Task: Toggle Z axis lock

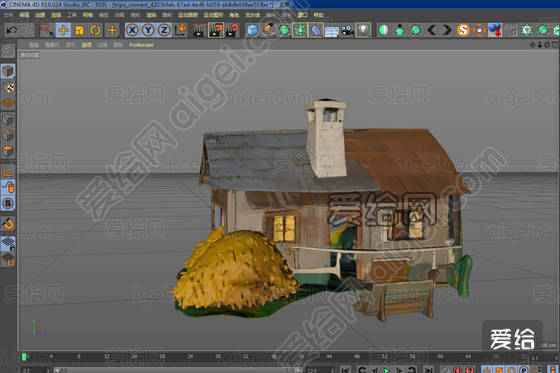Action: point(164,30)
